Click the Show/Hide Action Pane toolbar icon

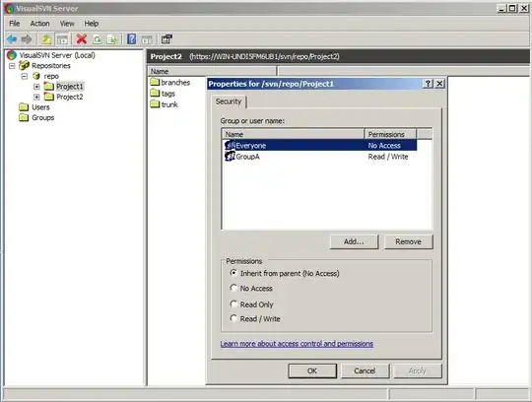tap(147, 39)
